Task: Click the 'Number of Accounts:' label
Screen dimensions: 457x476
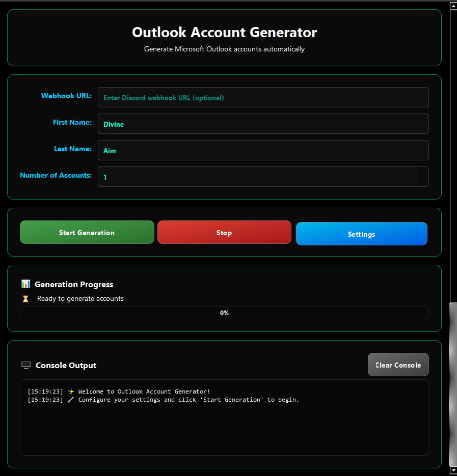Action: pos(56,175)
